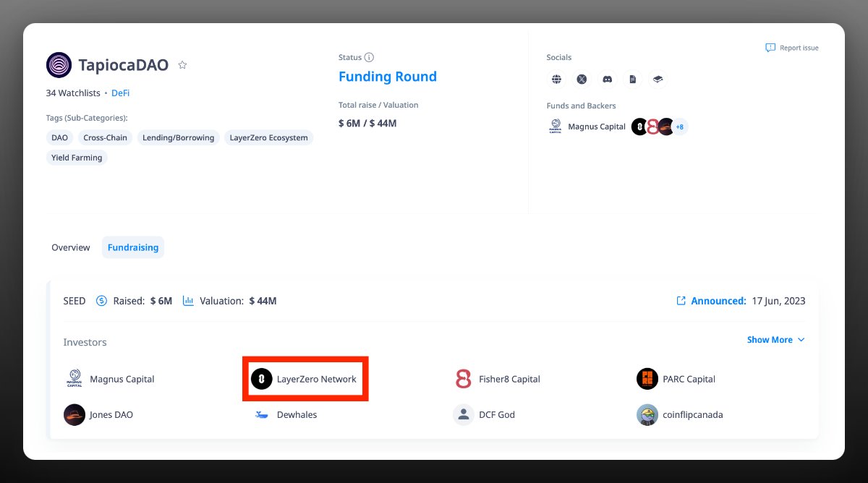Image resolution: width=868 pixels, height=483 pixels.
Task: Click the PARC Capital investor logo
Action: point(647,379)
